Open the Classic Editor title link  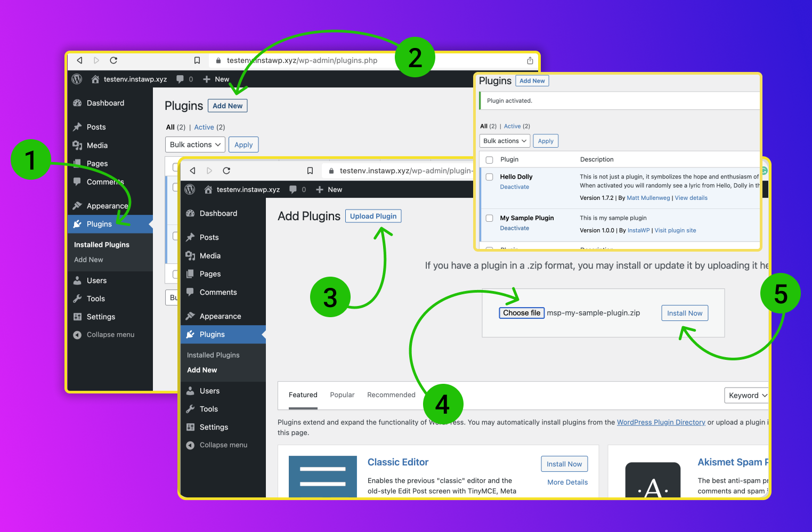pyautogui.click(x=398, y=462)
